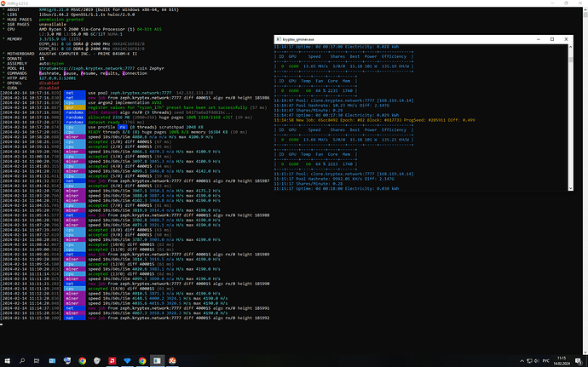Open the blue diamond Kryptex taskbar icon
The width and height of the screenshot is (588, 367).
click(127, 361)
